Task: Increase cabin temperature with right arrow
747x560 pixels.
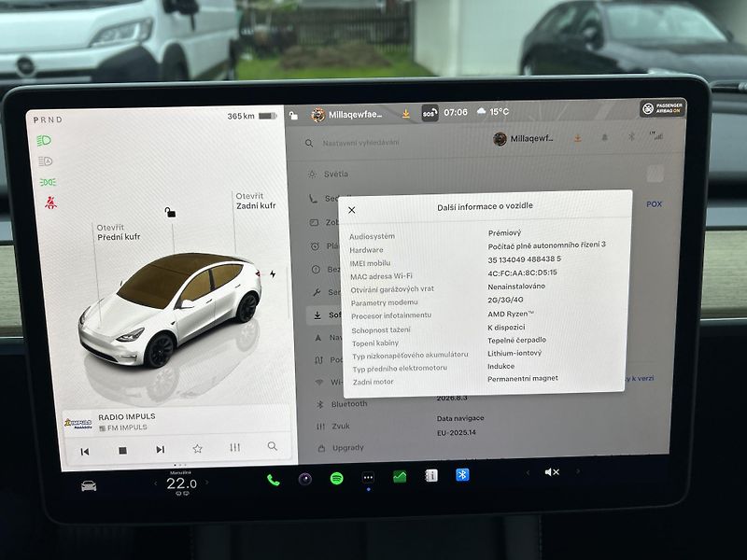Action: 206,483
